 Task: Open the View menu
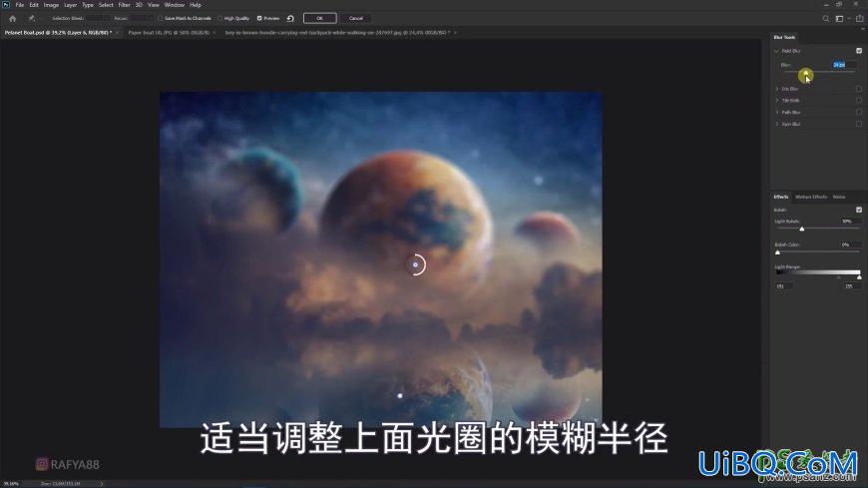(154, 5)
